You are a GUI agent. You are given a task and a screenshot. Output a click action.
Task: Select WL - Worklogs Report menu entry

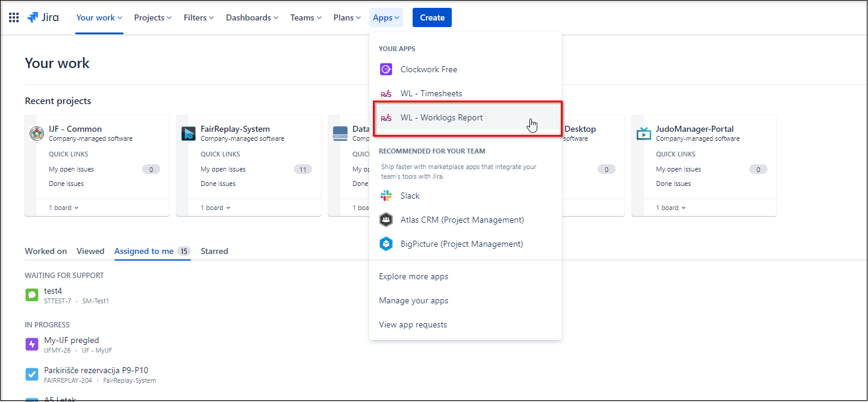pyautogui.click(x=466, y=117)
